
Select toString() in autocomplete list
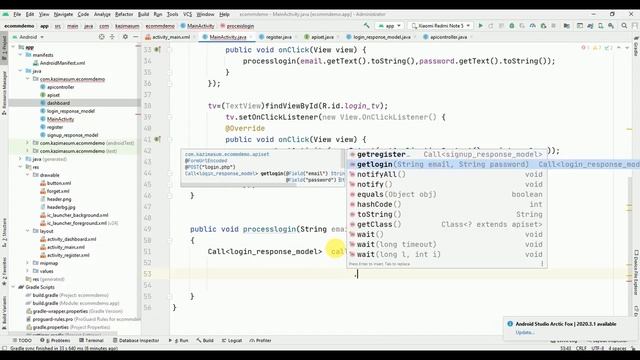coord(447,214)
